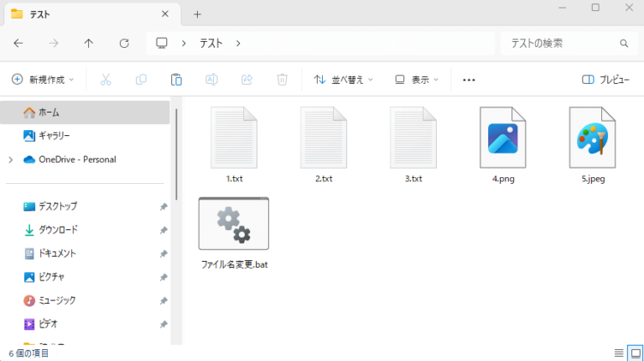Open the 表示 view dropdown
The height and width of the screenshot is (361, 644).
click(x=417, y=80)
